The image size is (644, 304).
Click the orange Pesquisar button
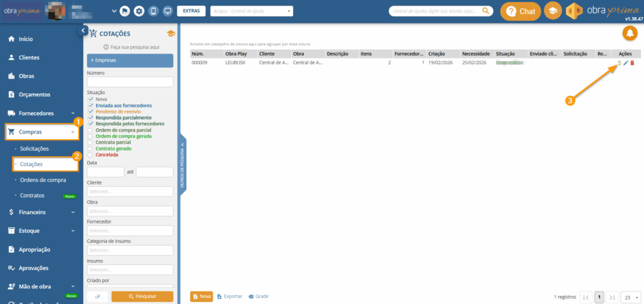click(x=142, y=296)
